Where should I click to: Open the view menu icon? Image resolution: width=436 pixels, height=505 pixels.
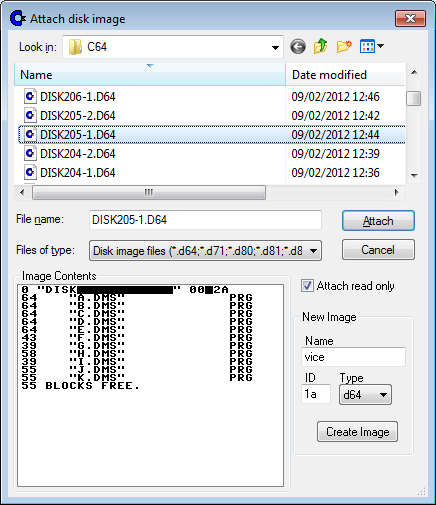371,46
